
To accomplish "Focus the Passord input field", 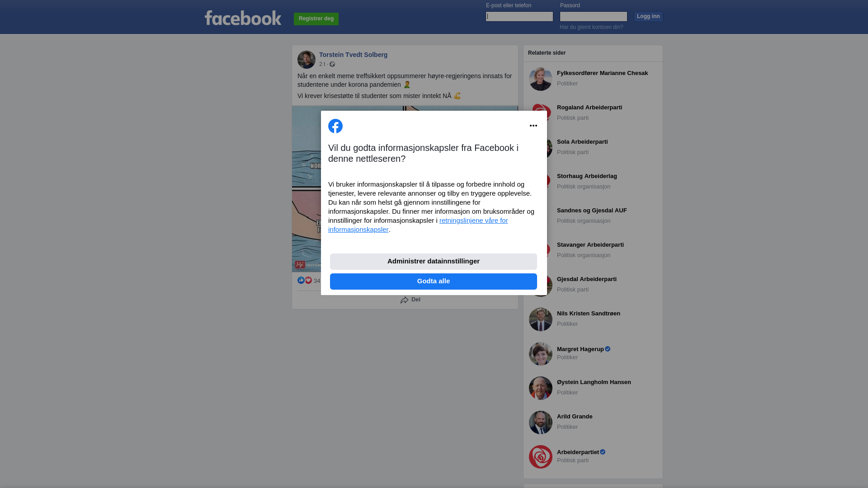I will pos(594,17).
